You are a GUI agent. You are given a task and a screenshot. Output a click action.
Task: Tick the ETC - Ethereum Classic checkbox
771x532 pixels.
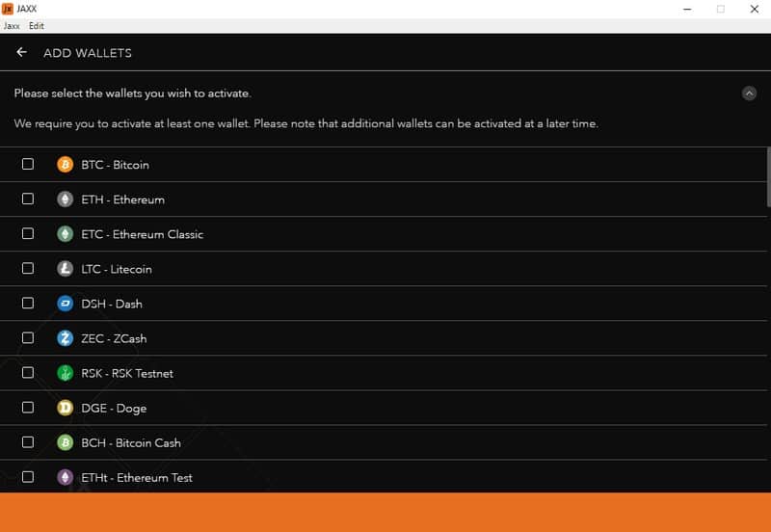point(28,233)
